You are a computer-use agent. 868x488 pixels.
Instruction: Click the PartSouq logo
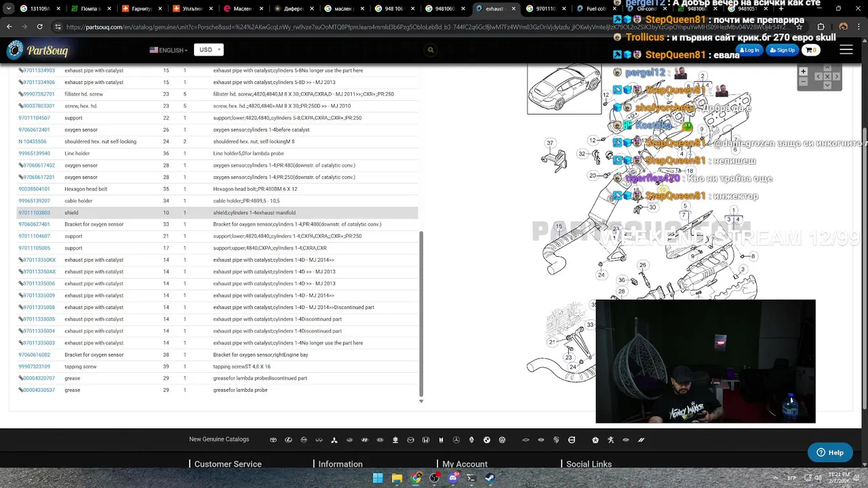[37, 50]
